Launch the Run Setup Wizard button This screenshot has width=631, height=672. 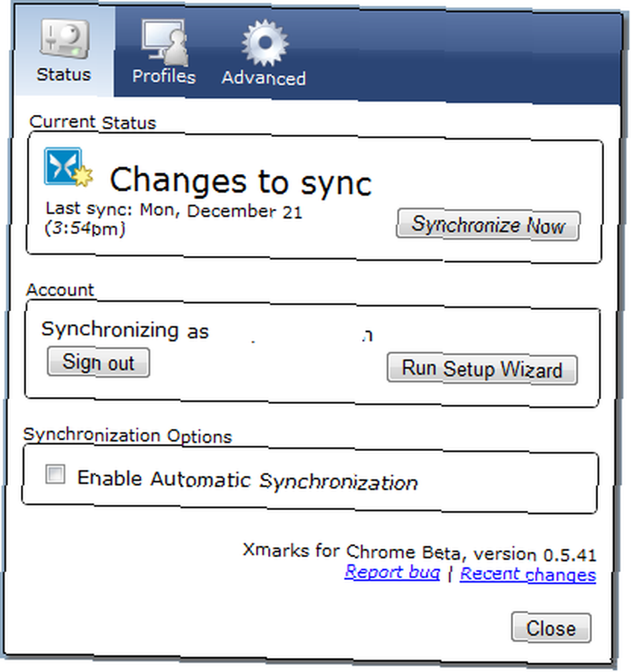point(482,369)
